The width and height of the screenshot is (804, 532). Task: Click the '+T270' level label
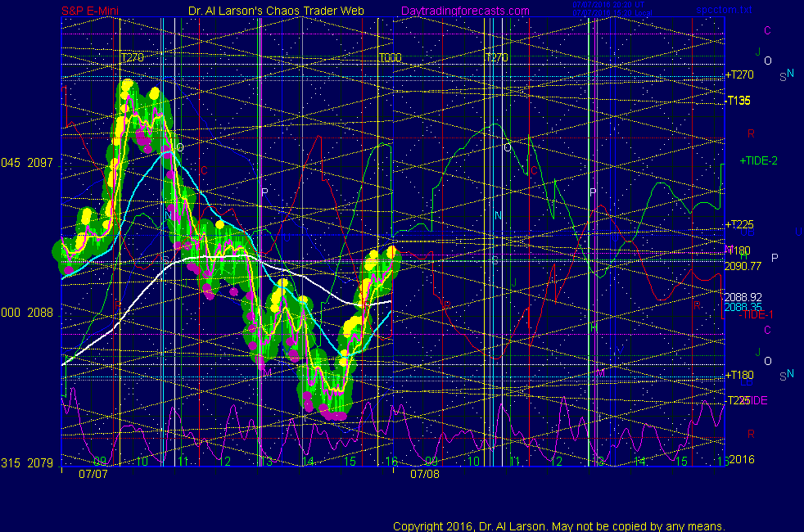(x=739, y=74)
